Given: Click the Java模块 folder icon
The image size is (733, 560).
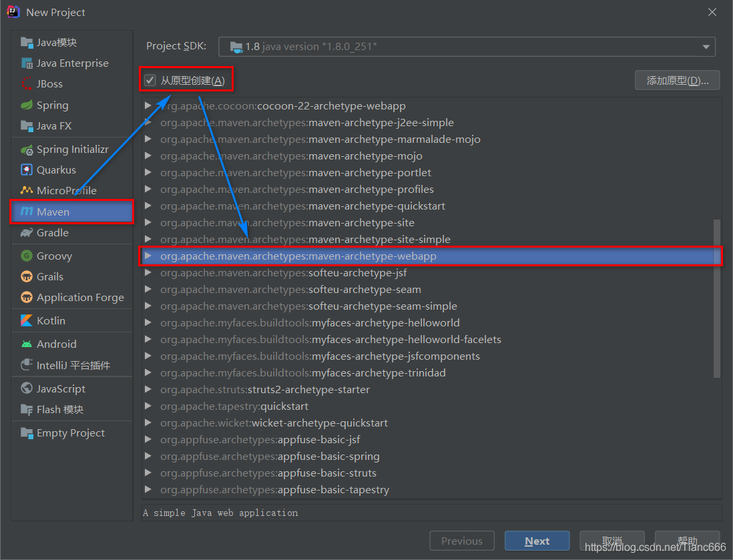Looking at the screenshot, I should point(27,43).
